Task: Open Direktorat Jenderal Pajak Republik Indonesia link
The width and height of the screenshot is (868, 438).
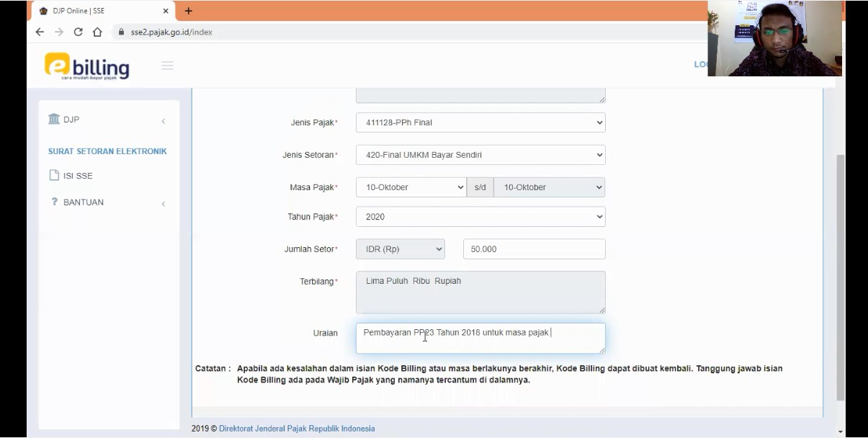Action: [297, 429]
